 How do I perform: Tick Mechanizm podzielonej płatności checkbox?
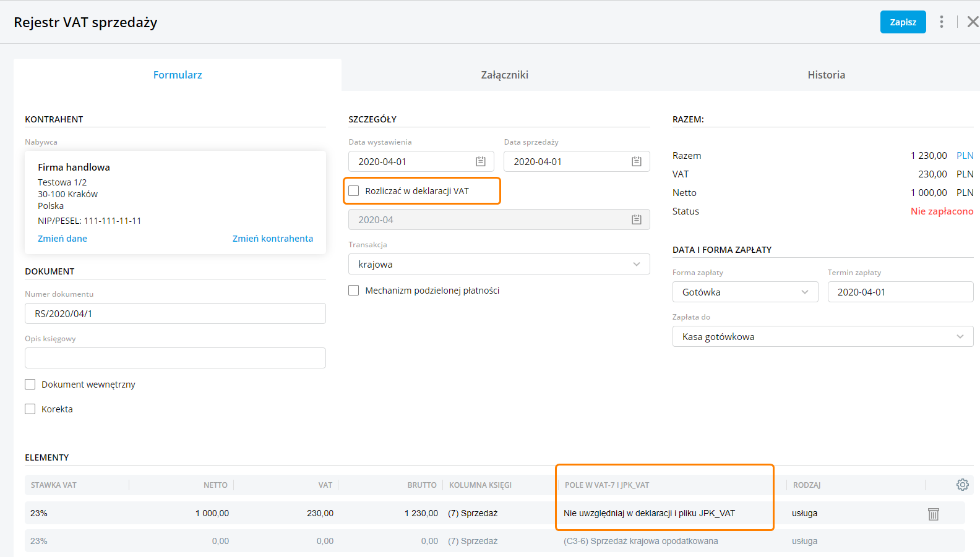click(x=354, y=291)
